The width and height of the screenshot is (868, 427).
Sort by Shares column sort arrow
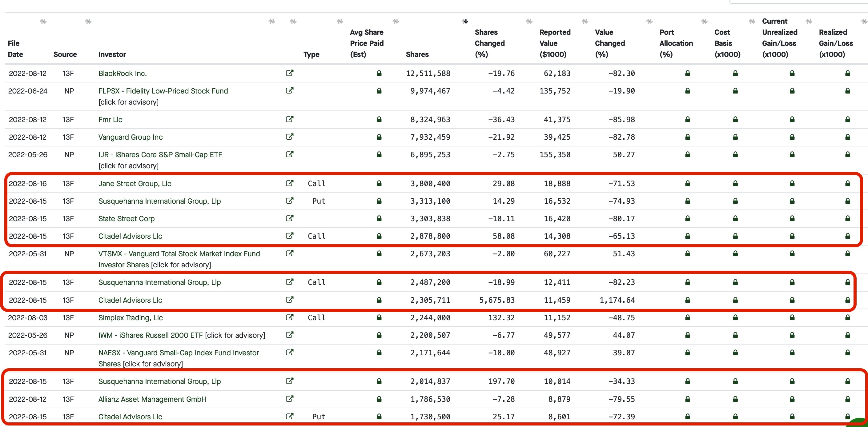465,22
